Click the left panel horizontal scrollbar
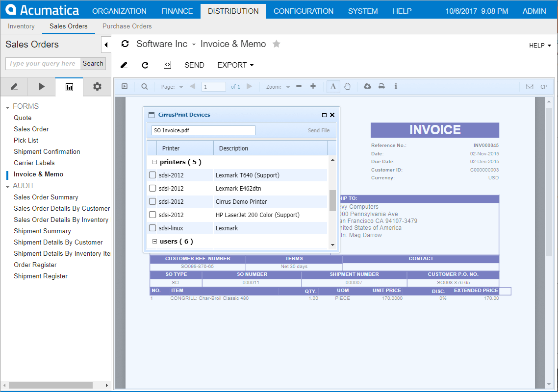 tap(51, 385)
